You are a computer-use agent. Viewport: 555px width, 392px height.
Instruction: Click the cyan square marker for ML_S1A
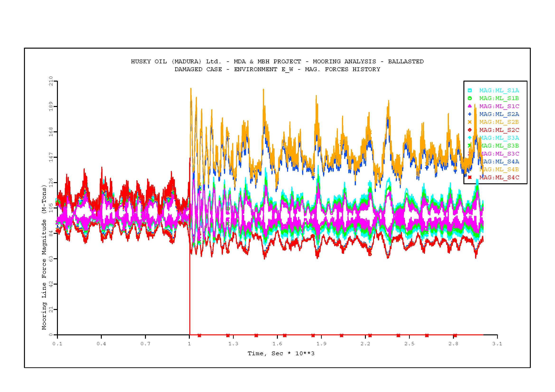(469, 91)
